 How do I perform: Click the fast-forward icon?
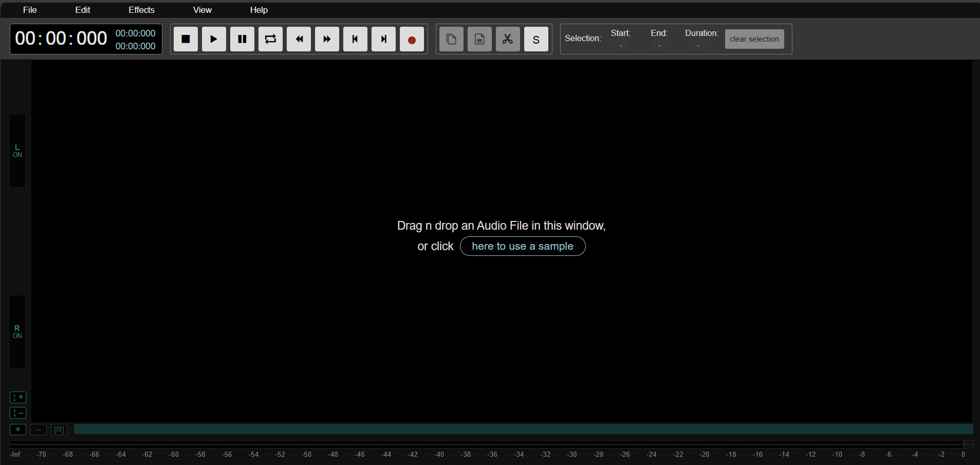coord(326,39)
